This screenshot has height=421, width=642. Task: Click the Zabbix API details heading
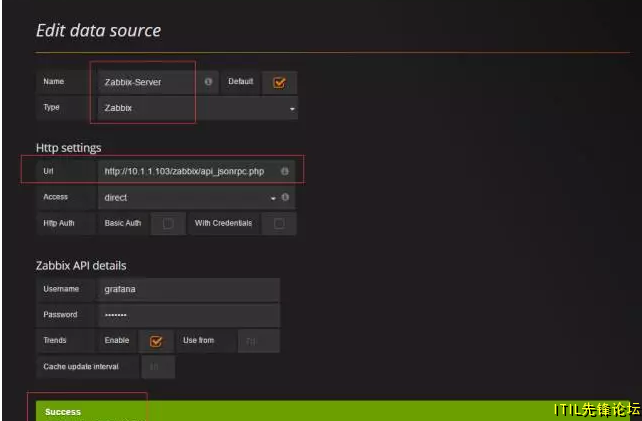click(x=81, y=266)
